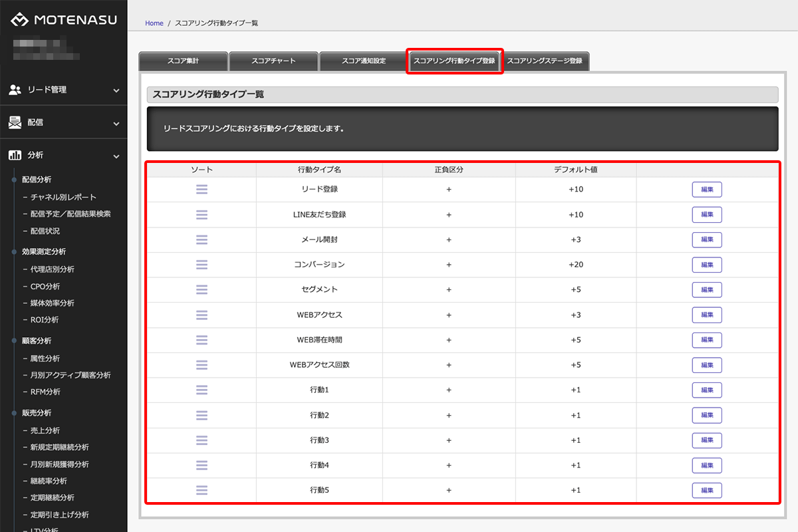Click sort handle beside LINE友だち登録

coord(201,215)
